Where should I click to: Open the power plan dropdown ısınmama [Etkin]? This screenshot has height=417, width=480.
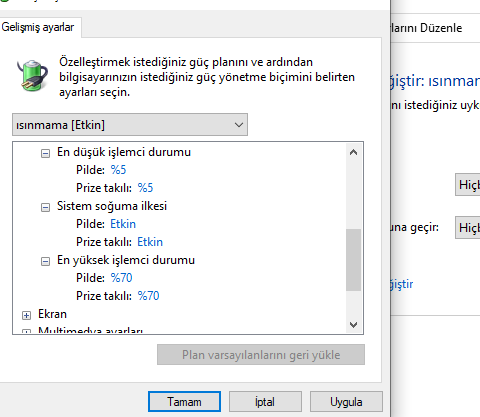(x=130, y=125)
